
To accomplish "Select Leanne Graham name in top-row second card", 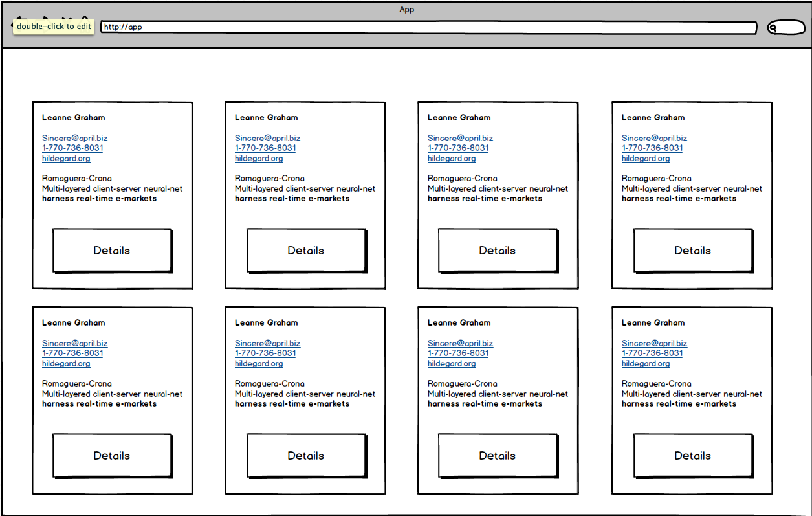I will (267, 117).
